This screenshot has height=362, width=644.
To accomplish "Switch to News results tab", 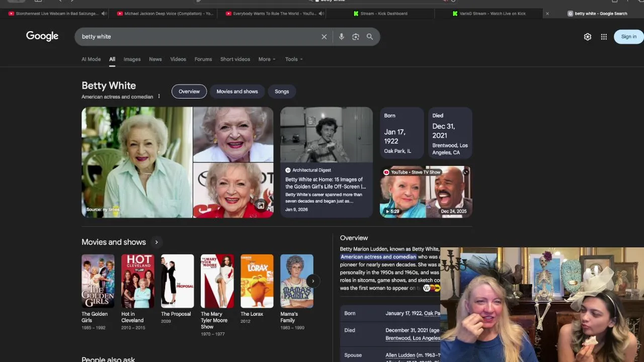I will [155, 59].
